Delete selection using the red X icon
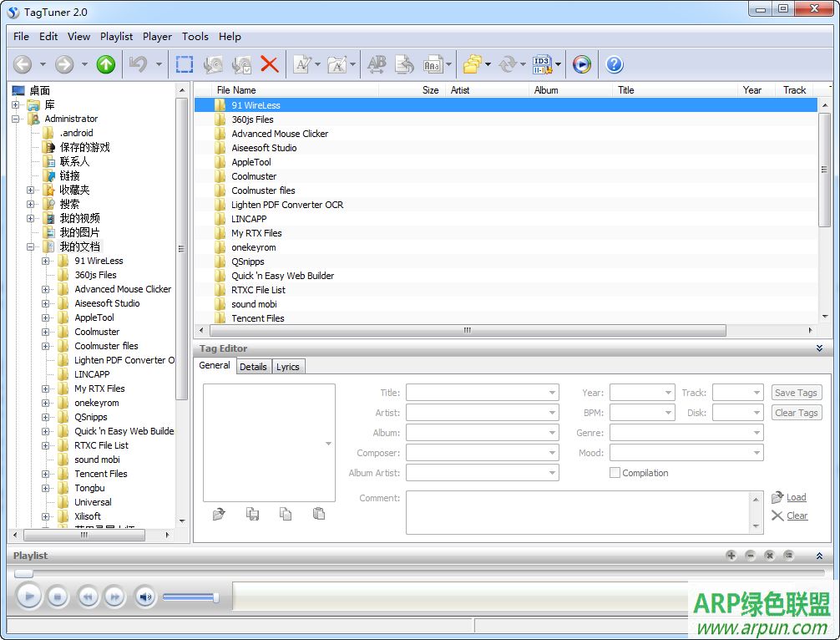Screen dimensions: 840x640 point(271,64)
